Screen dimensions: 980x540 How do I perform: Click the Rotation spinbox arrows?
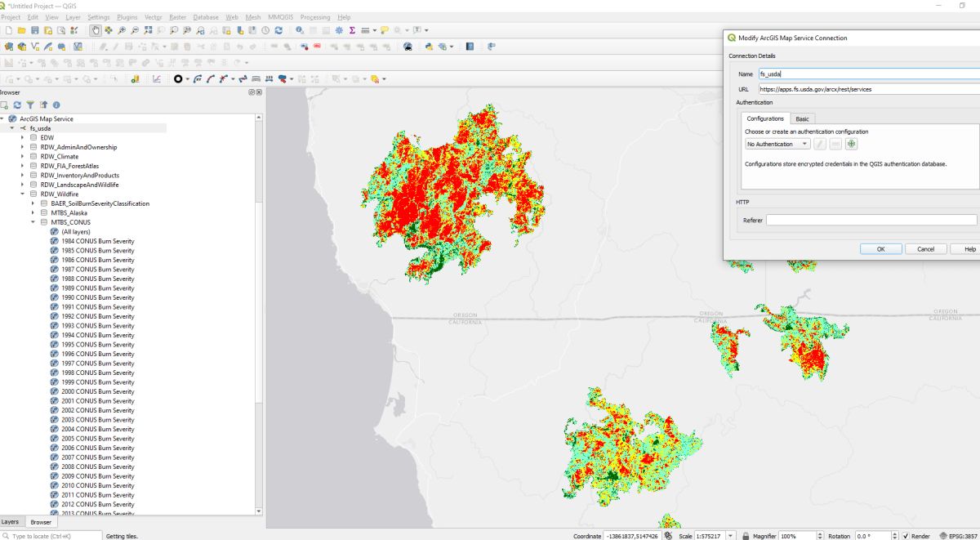pyautogui.click(x=893, y=536)
